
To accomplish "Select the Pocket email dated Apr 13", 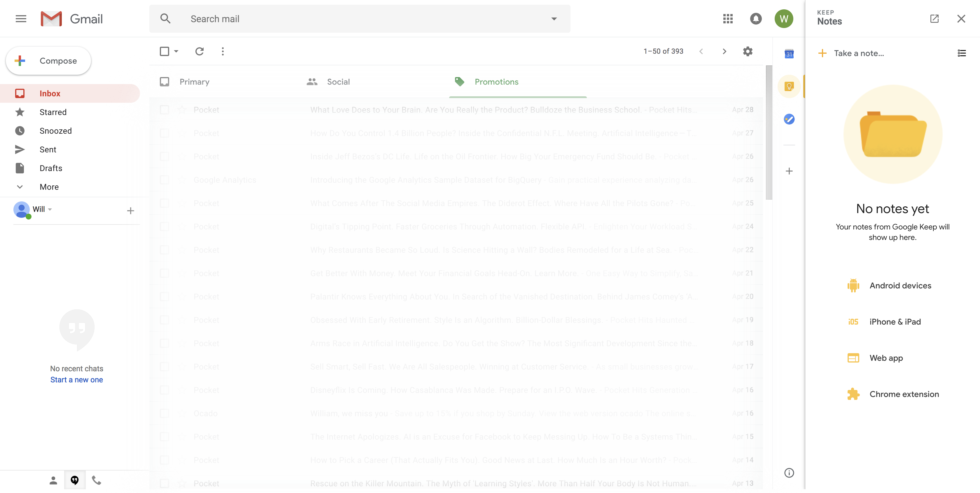I will click(164, 483).
